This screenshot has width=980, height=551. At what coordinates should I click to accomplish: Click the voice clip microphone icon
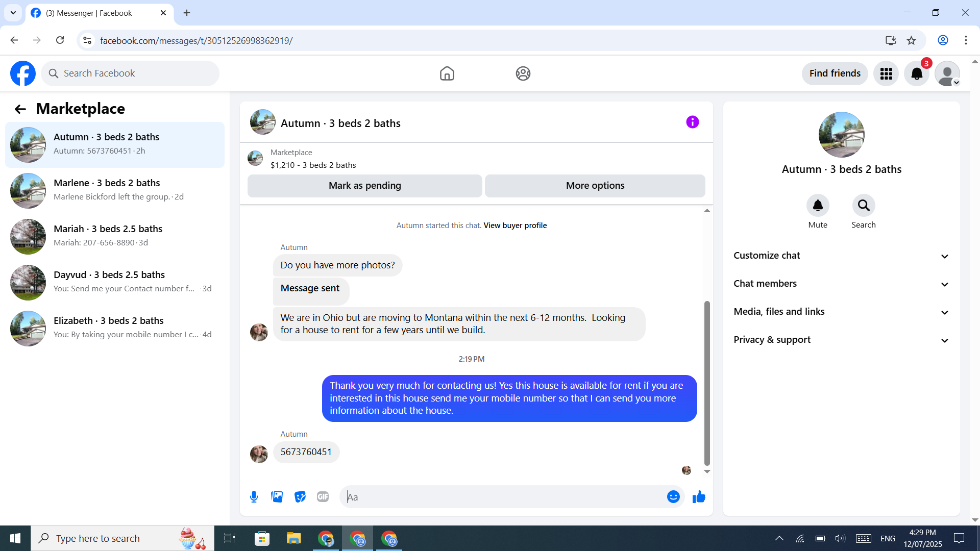tap(254, 497)
